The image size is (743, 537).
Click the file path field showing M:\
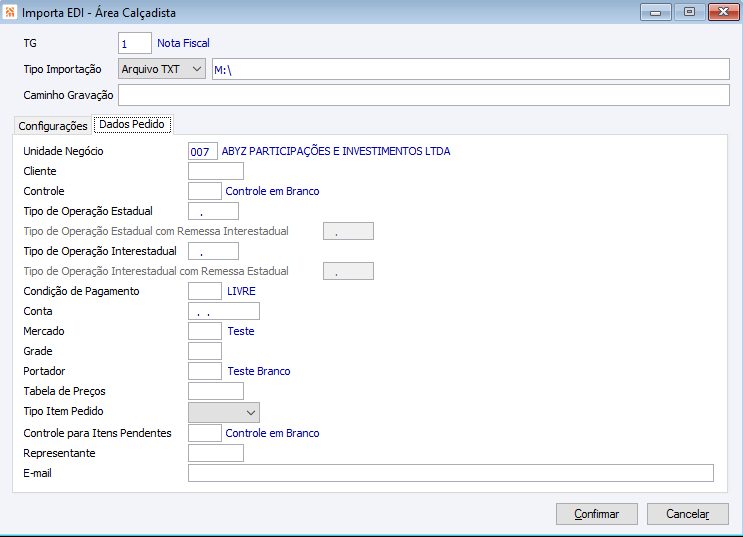point(470,69)
